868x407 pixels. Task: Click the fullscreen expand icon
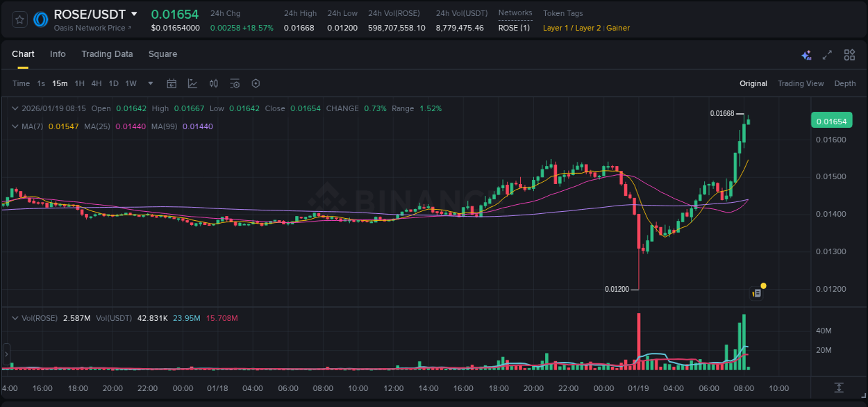827,54
